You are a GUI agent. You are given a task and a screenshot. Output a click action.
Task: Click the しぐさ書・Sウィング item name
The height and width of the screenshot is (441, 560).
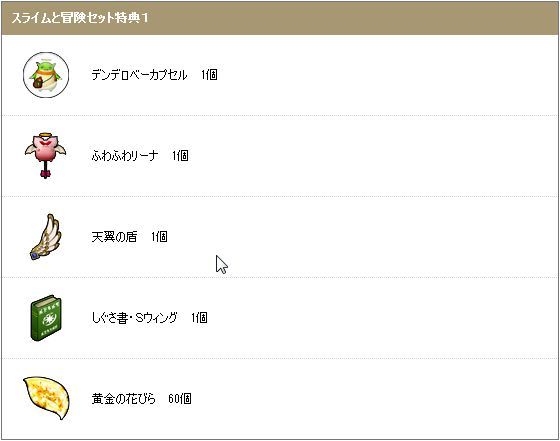135,318
